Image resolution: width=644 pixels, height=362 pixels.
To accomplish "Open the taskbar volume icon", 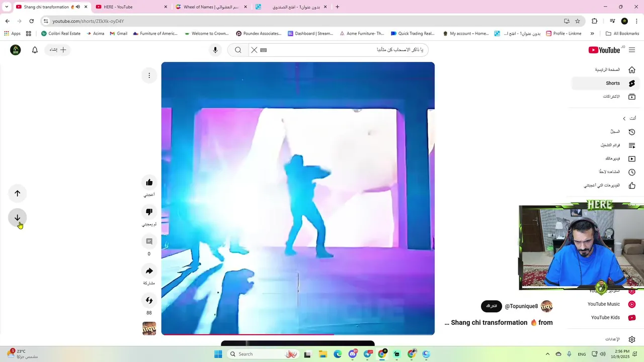I will pyautogui.click(x=603, y=354).
